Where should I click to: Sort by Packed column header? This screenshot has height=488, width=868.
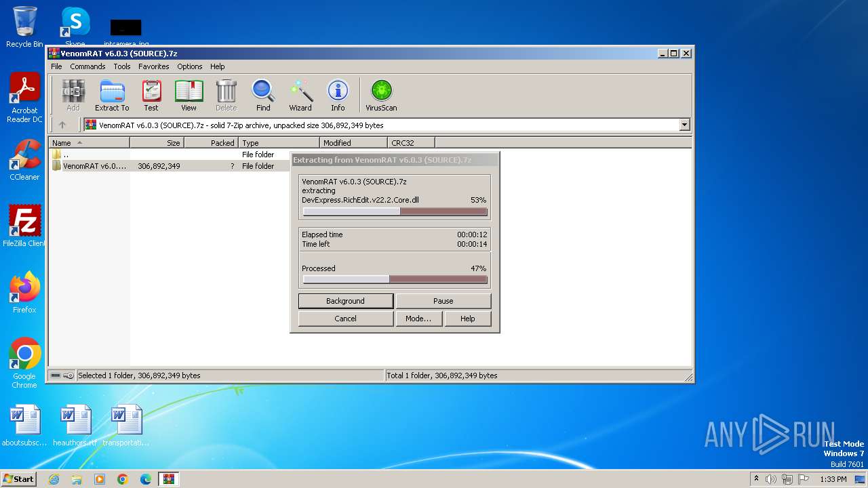click(x=211, y=143)
